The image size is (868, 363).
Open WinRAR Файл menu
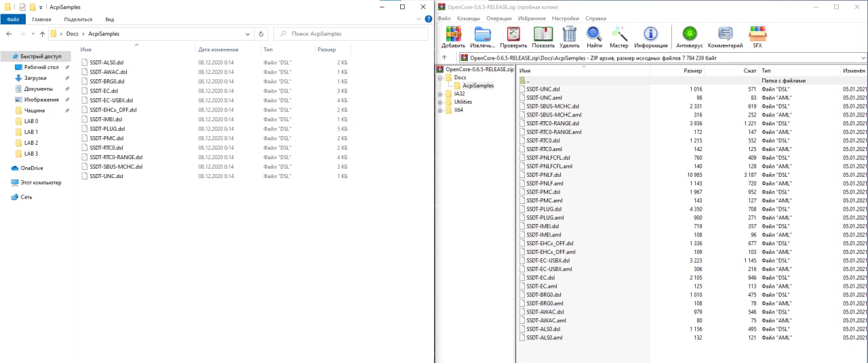pyautogui.click(x=444, y=18)
